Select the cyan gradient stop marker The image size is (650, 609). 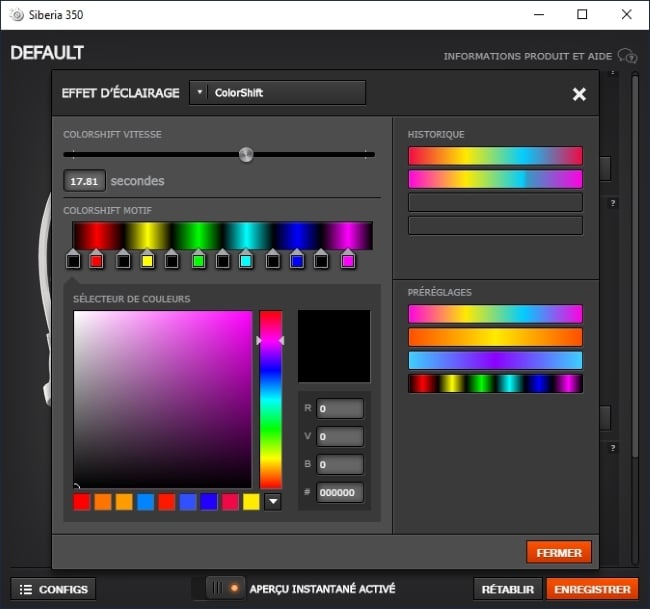tap(245, 259)
